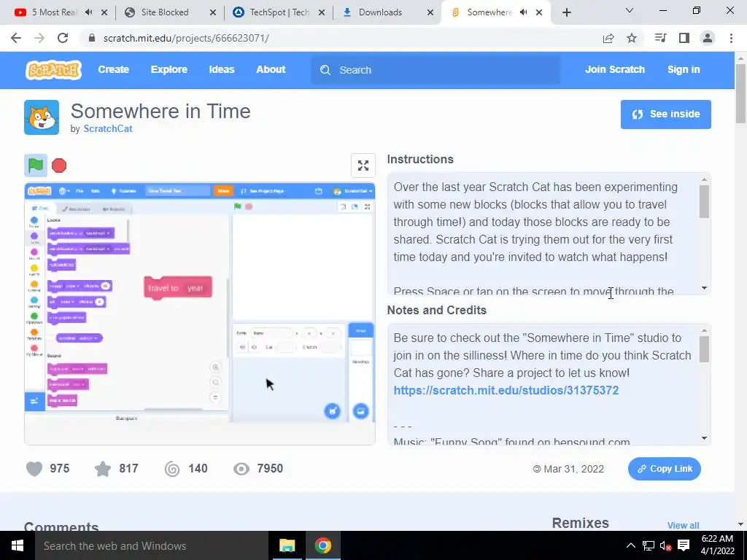Screen dimensions: 747x560
Task: Click the red stop sign button
Action: tap(59, 166)
